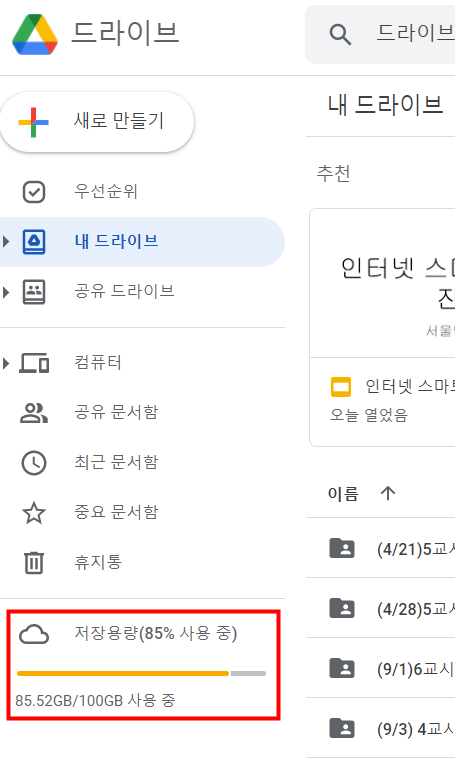The image size is (455, 767).
Task: Click the 새로 만들기 button
Action: (97, 122)
